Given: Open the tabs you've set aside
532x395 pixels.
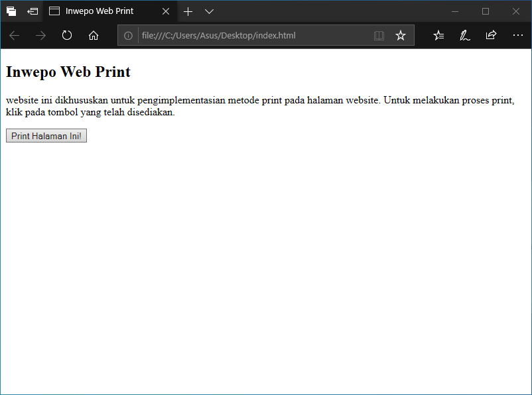Looking at the screenshot, I should [11, 11].
